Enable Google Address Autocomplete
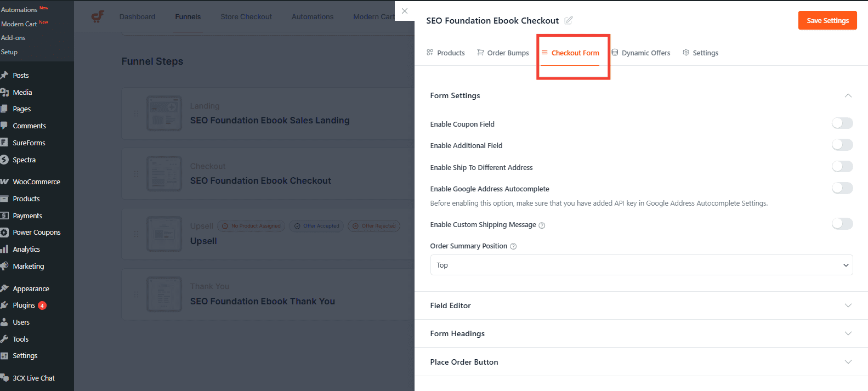 [842, 188]
